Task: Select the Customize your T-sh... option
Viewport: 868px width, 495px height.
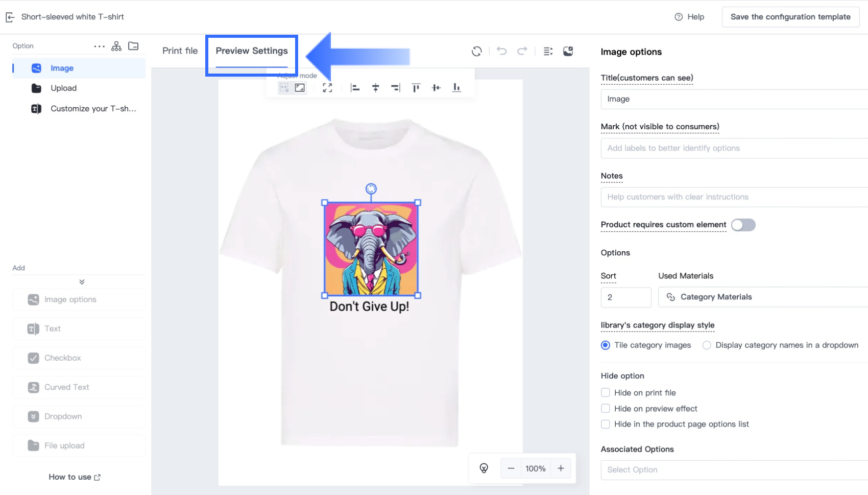Action: point(79,109)
